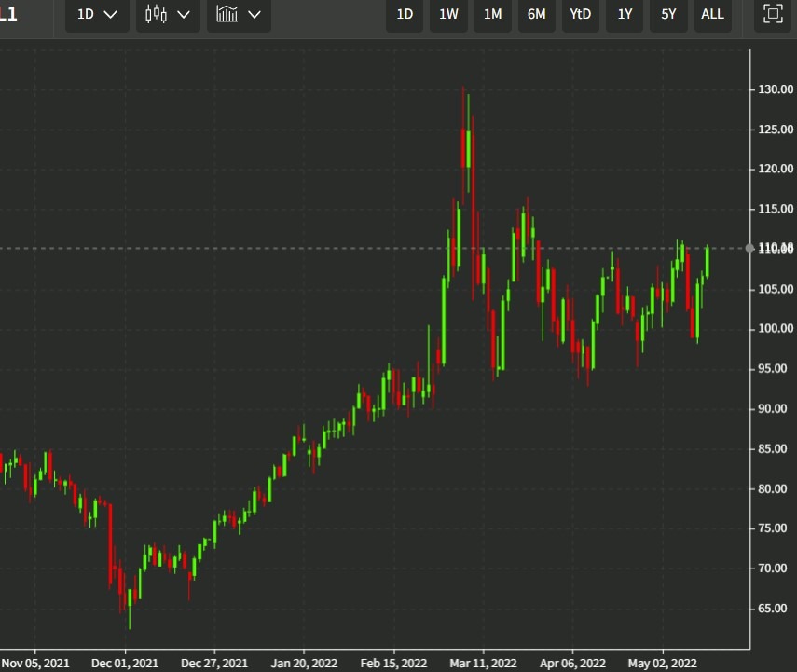This screenshot has height=672, width=797.
Task: Open the 1D interval dropdown
Action: [96, 14]
